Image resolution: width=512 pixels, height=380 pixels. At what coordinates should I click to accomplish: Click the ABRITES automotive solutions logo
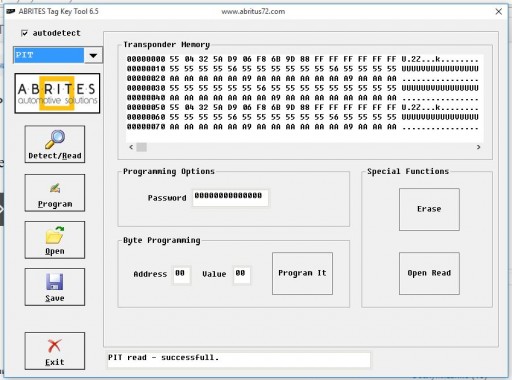(x=57, y=93)
